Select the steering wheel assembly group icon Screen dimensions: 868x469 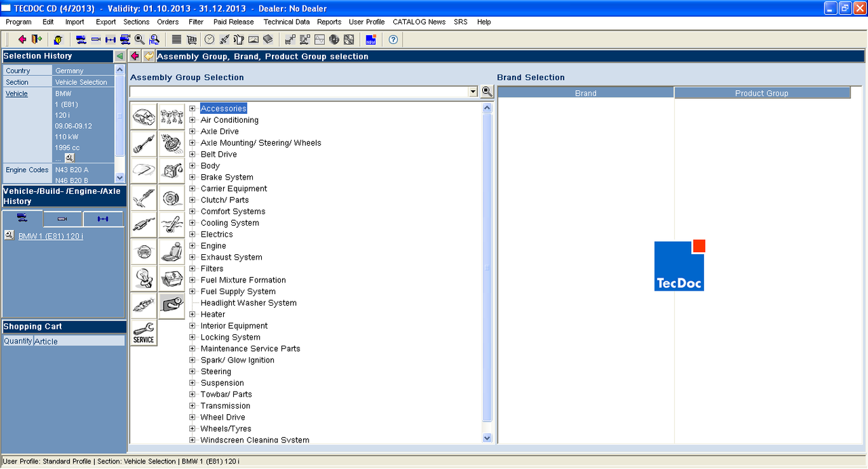pyautogui.click(x=144, y=251)
